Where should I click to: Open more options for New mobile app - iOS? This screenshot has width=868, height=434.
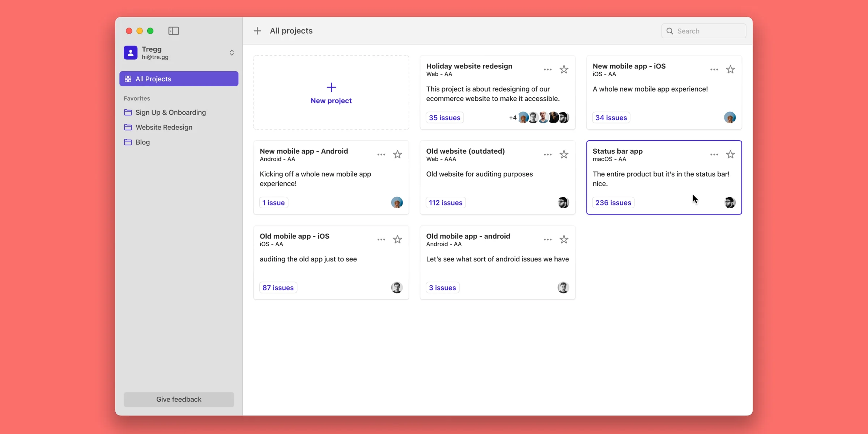click(x=714, y=69)
